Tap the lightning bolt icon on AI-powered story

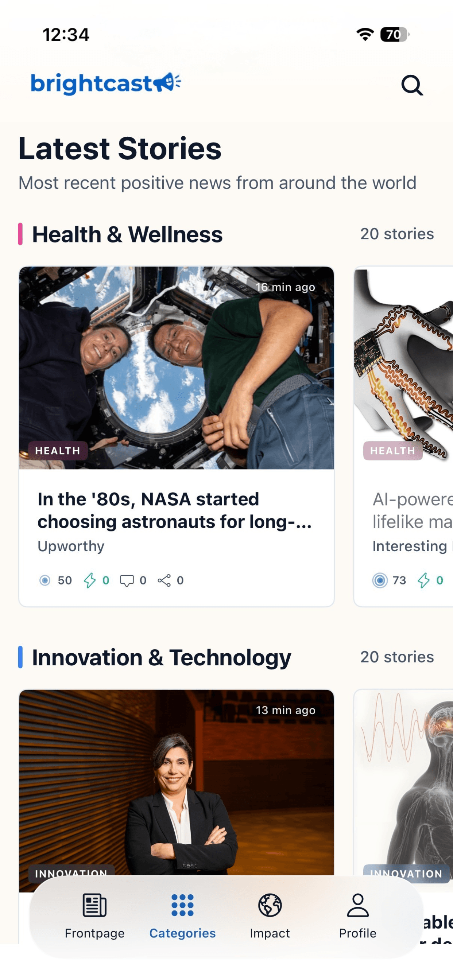point(424,580)
